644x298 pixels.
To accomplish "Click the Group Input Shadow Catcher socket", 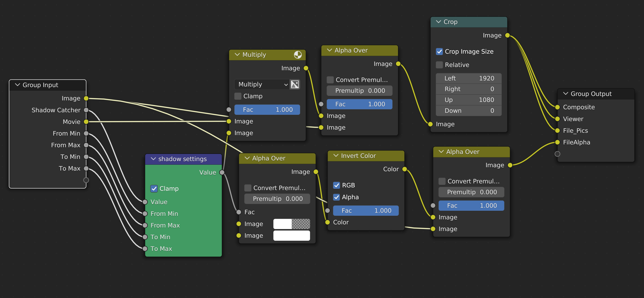I will [x=86, y=110].
